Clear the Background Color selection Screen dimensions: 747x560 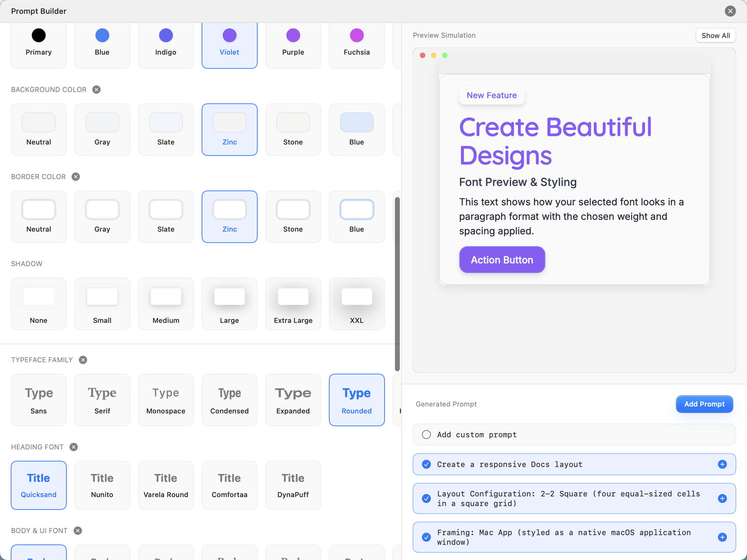click(96, 90)
